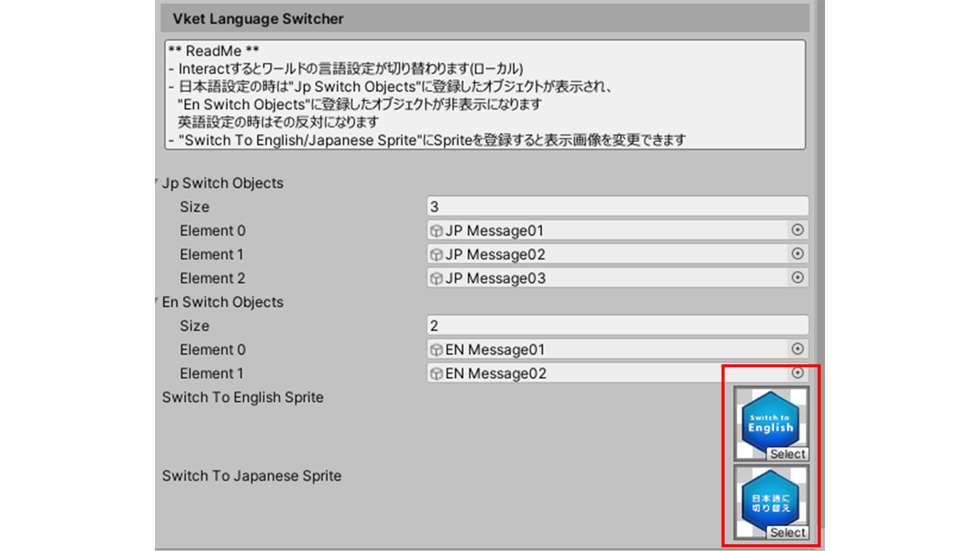Open object picker for JP Message02
Viewport: 980px width, 551px height.
pyautogui.click(x=797, y=254)
